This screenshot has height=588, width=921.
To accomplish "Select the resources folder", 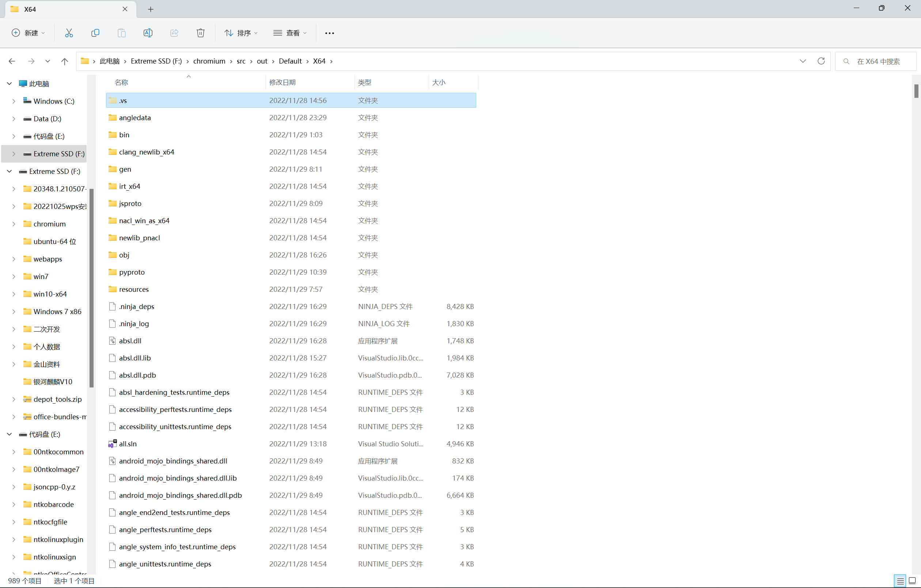I will [291, 289].
